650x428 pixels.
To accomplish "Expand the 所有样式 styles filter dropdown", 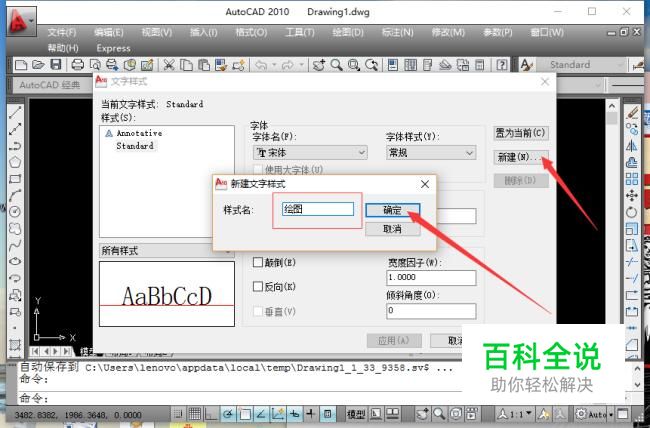I will click(x=167, y=250).
